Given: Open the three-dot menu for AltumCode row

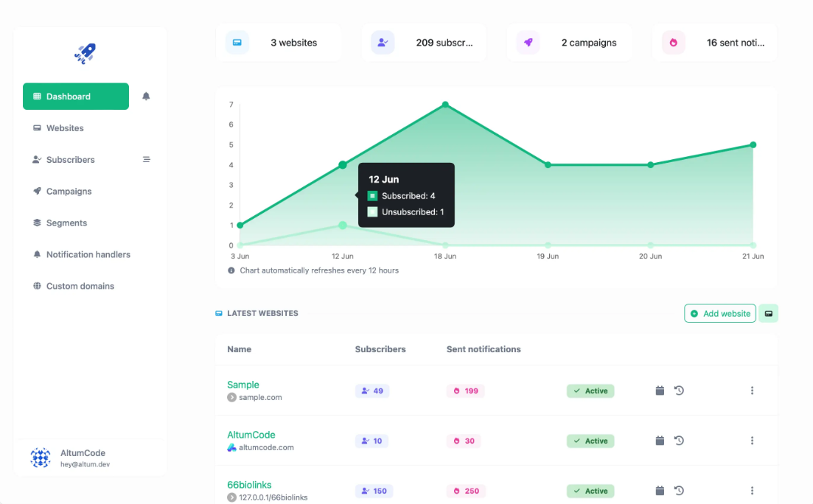Looking at the screenshot, I should tap(752, 441).
